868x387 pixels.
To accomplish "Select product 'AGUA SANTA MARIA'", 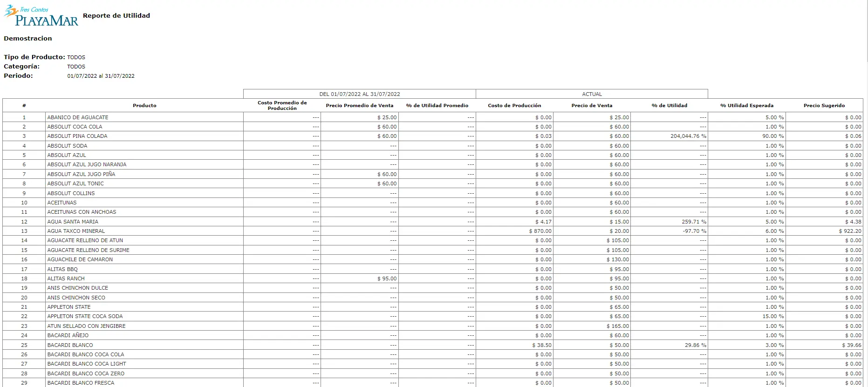I will point(73,222).
